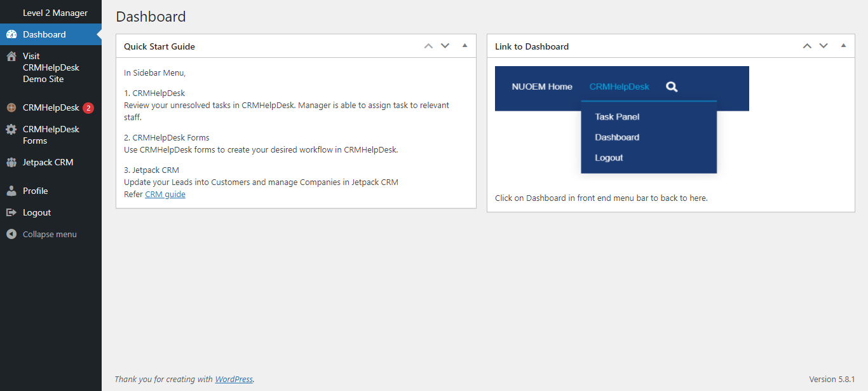Click 'In Sidebar Menu,' text
This screenshot has width=868, height=391.
pos(154,73)
